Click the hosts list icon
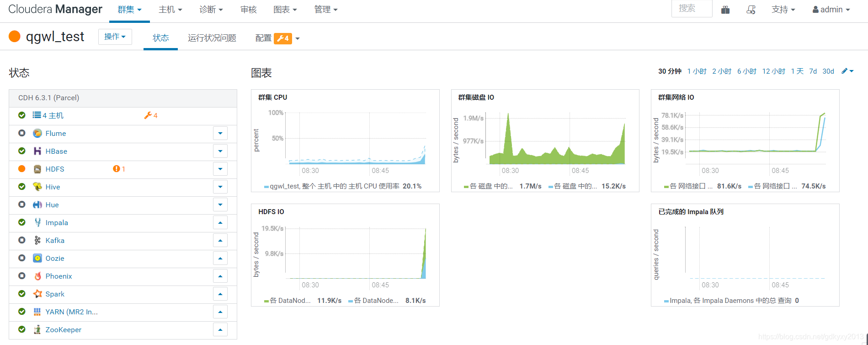Viewport: 868px width, 345px height. tap(37, 115)
